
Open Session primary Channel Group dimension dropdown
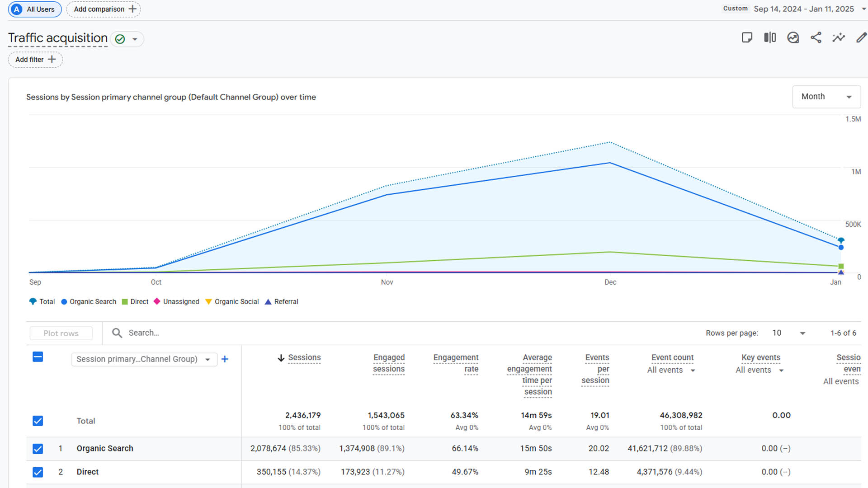144,359
